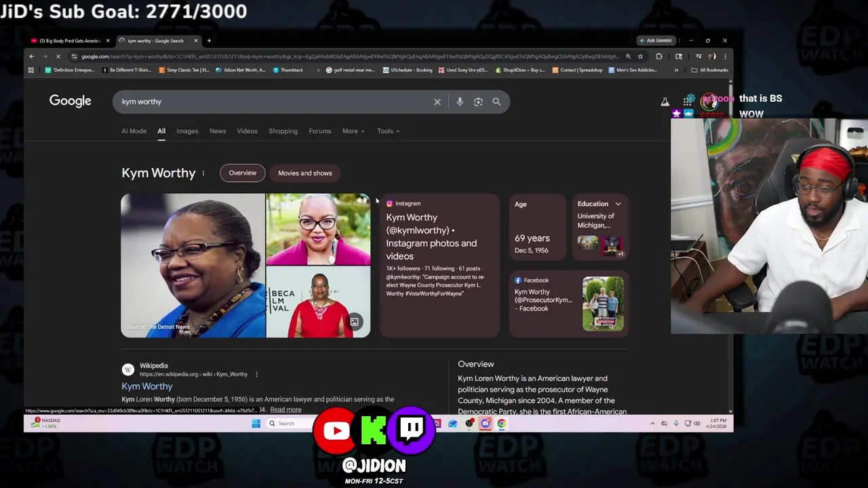Select the Overview chip

[242, 173]
